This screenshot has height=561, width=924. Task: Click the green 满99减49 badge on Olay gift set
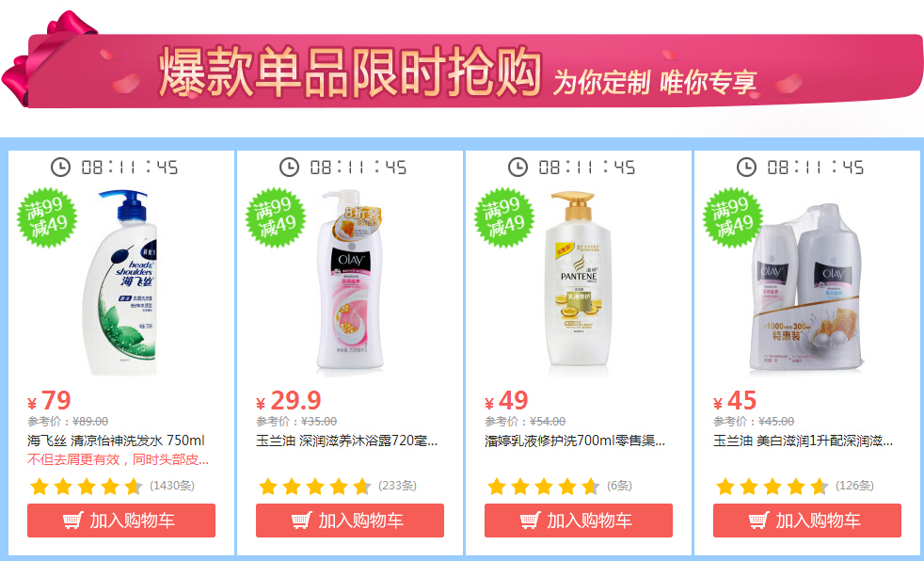click(x=733, y=216)
